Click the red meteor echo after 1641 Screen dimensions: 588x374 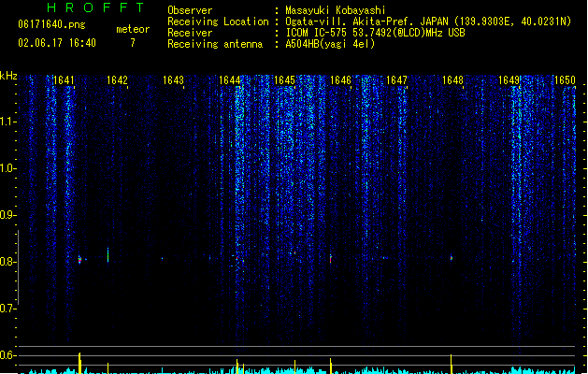(79, 260)
